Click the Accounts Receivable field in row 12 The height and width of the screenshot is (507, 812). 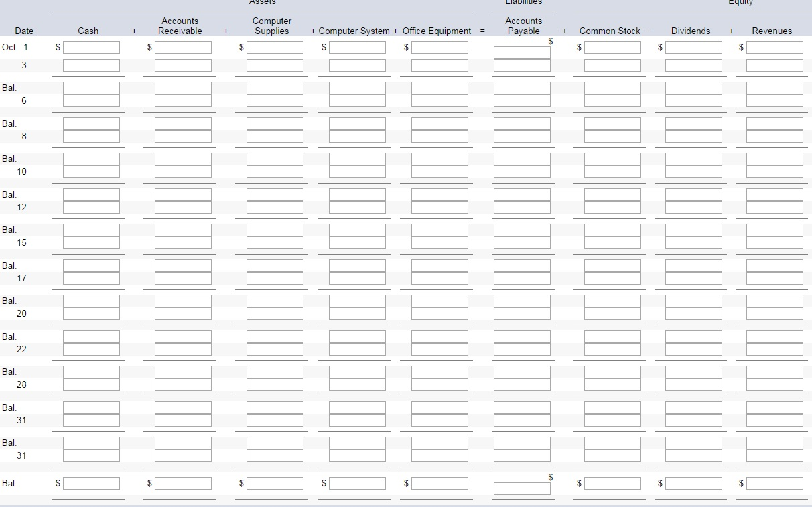183,207
